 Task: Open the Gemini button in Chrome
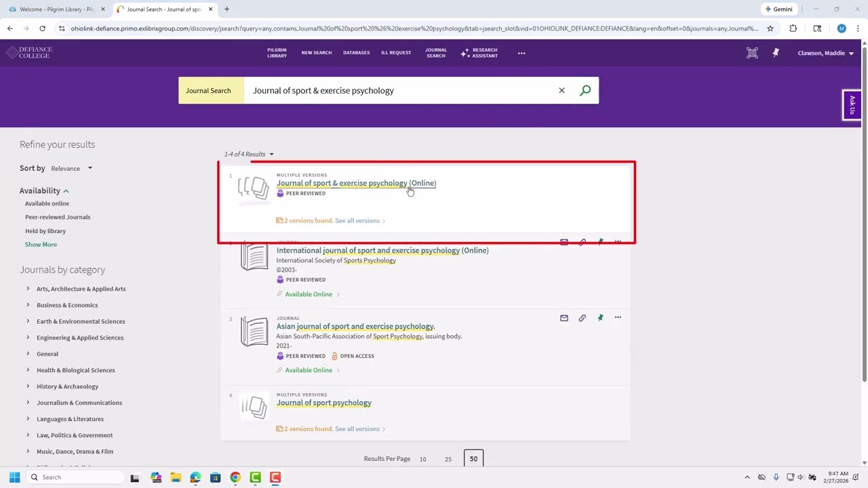(x=778, y=9)
